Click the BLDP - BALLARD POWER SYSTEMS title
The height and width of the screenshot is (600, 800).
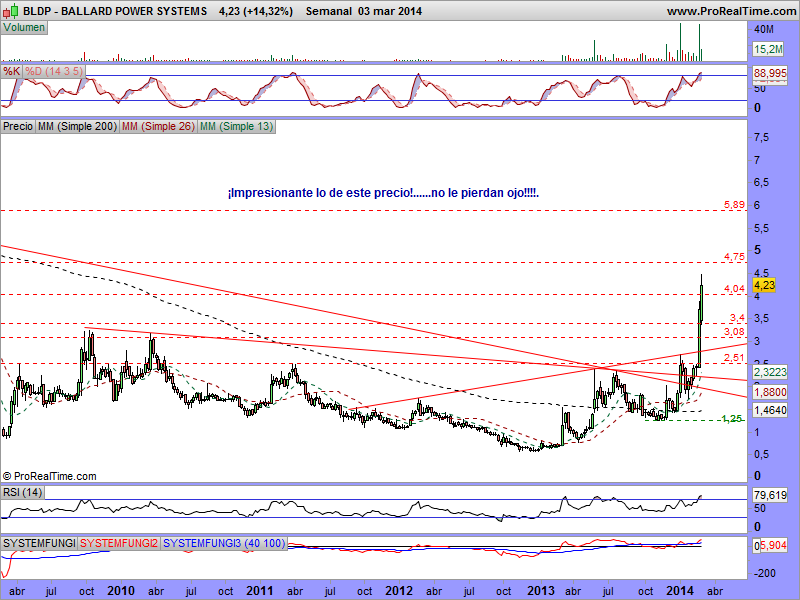click(115, 11)
